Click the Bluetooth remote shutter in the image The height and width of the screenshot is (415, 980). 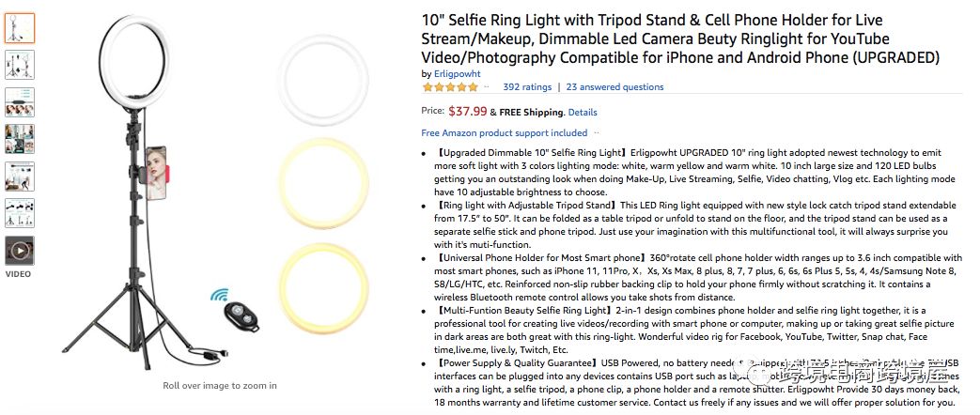pos(241,316)
